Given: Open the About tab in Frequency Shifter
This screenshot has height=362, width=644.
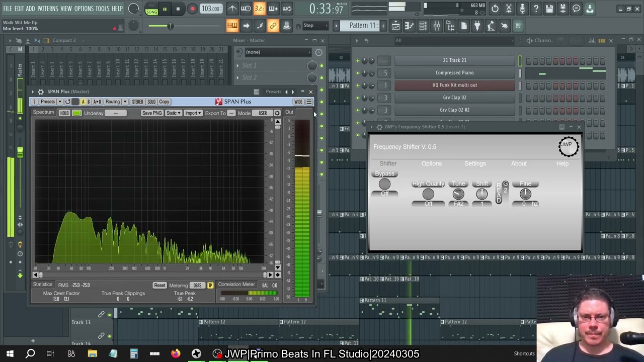Looking at the screenshot, I should point(519,163).
